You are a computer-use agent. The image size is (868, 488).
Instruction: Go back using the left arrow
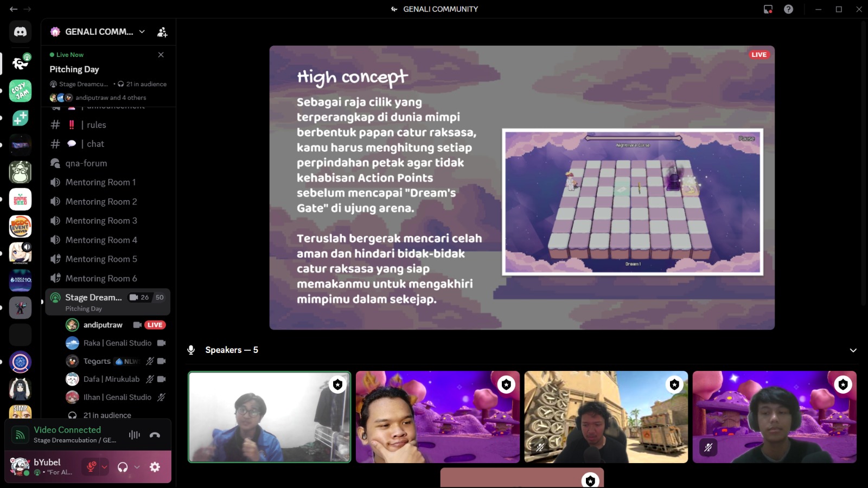[14, 9]
